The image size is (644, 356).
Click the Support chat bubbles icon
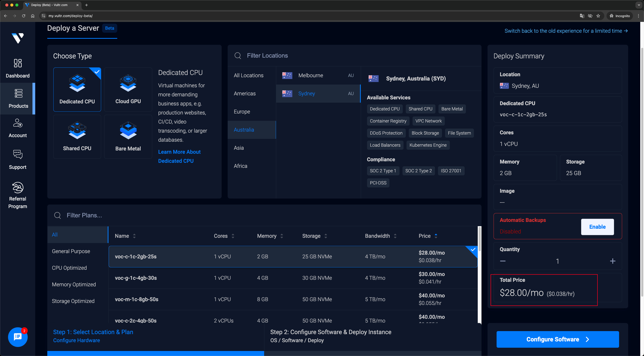[18, 154]
